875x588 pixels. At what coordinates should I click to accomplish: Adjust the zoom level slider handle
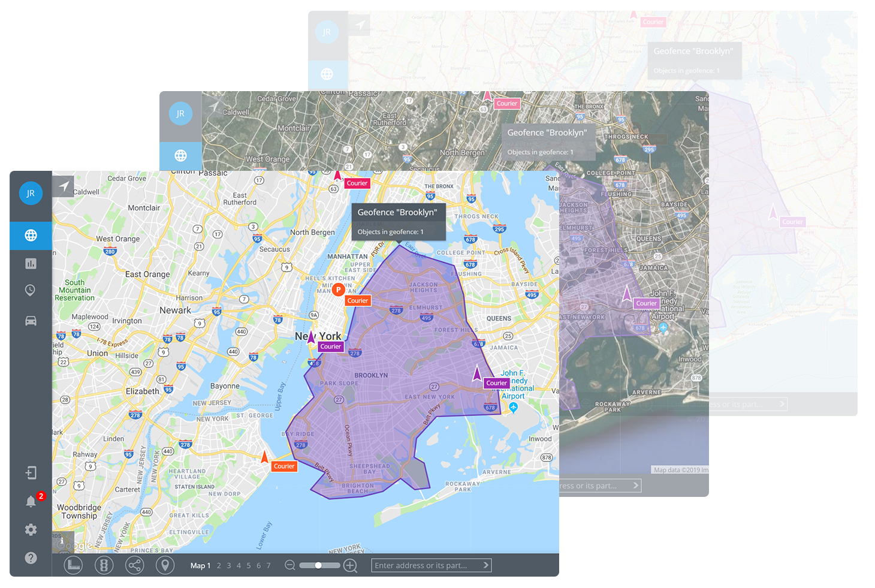(318, 565)
